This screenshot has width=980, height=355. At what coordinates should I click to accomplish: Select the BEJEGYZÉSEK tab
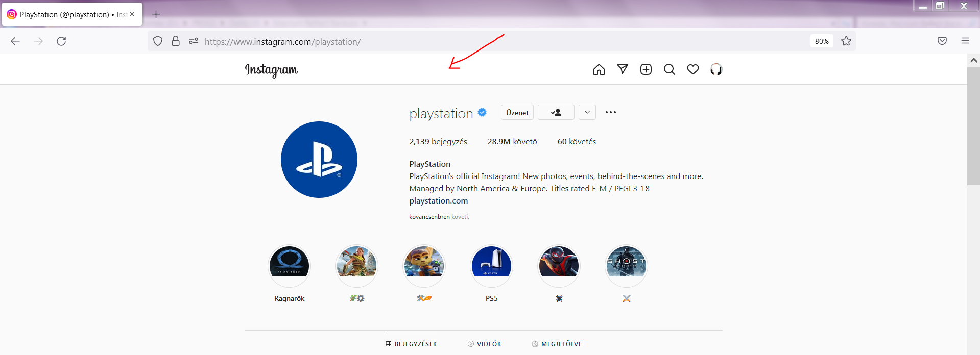click(411, 344)
